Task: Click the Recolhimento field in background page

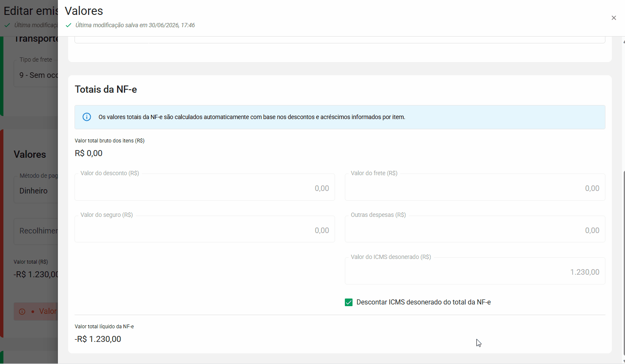Action: click(x=36, y=231)
